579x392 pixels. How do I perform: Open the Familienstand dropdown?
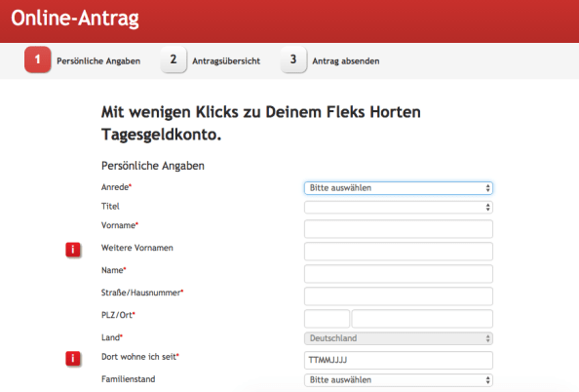[x=399, y=380]
